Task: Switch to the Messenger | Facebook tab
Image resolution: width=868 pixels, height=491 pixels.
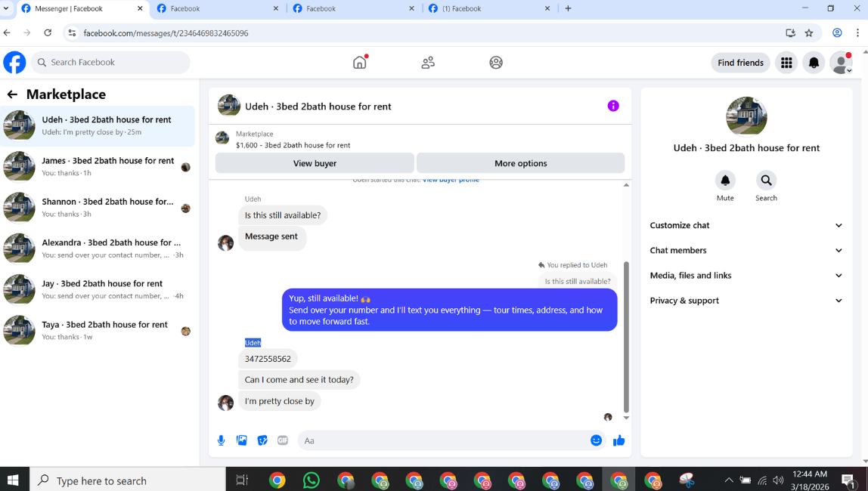Action: (x=82, y=9)
